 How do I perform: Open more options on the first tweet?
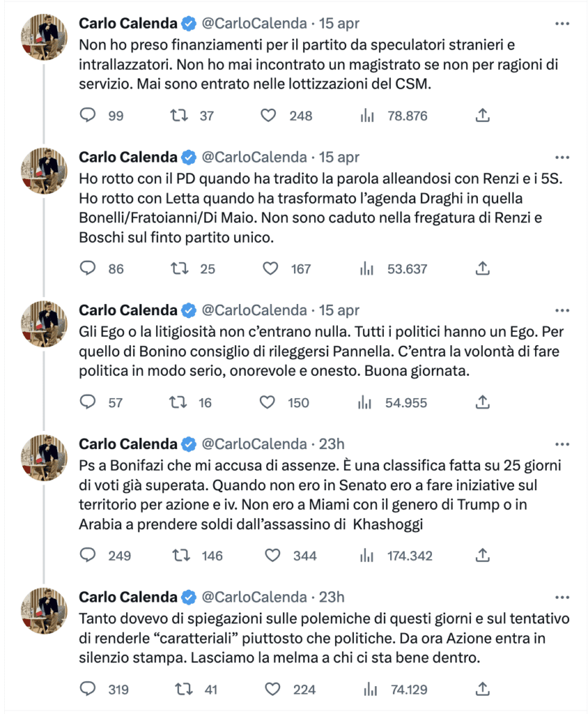point(562,24)
